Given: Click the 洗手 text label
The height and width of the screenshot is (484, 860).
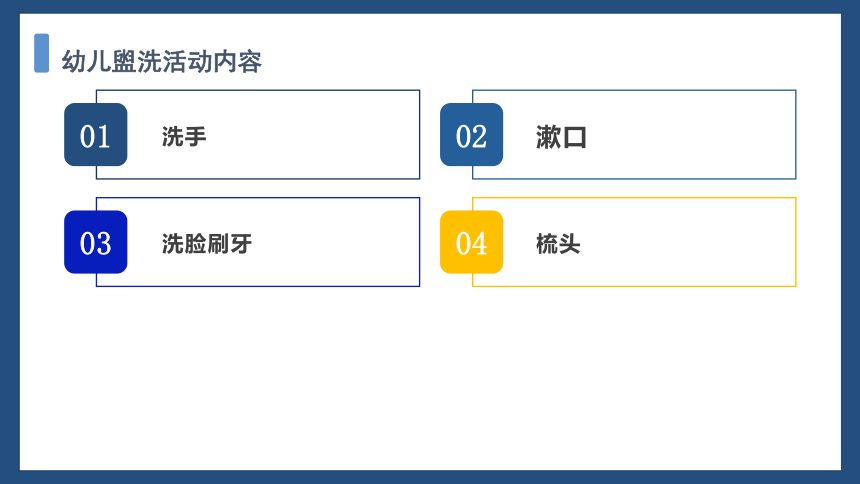Looking at the screenshot, I should pyautogui.click(x=184, y=137).
